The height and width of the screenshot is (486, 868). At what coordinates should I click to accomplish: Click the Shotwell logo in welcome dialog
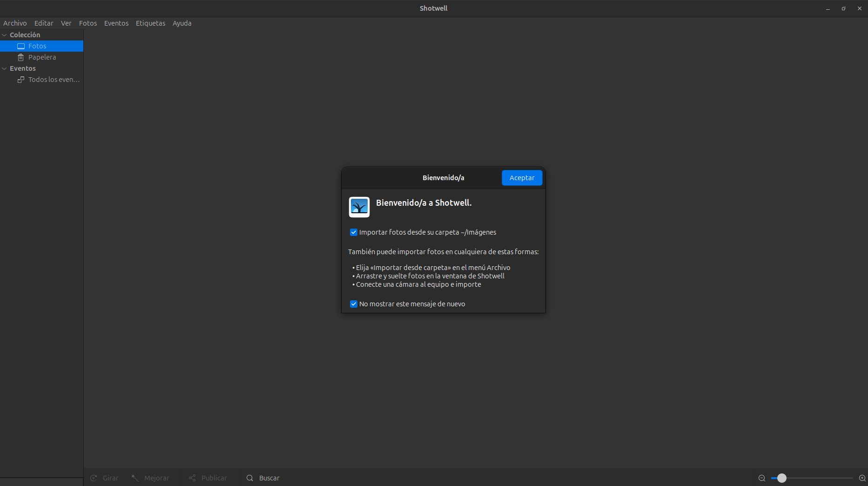point(359,207)
